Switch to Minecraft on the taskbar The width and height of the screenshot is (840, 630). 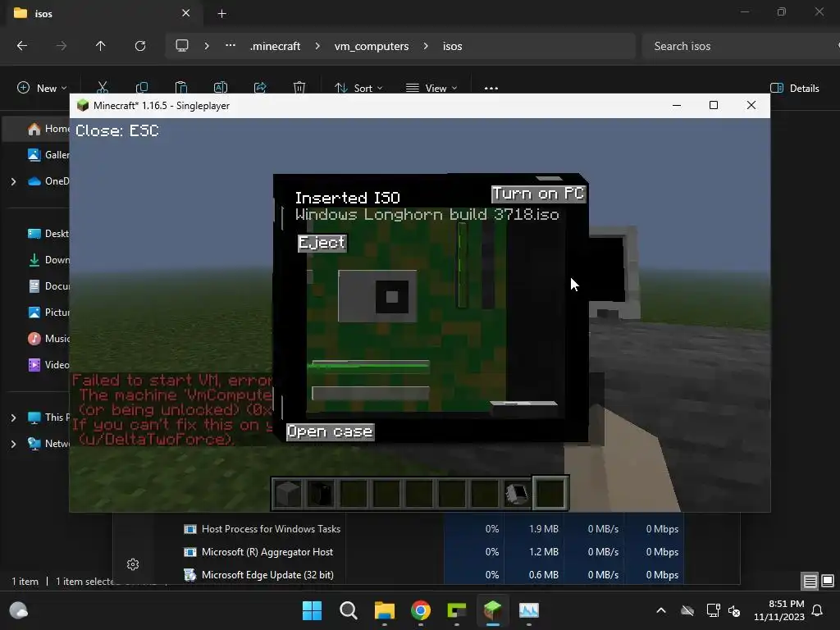492,610
